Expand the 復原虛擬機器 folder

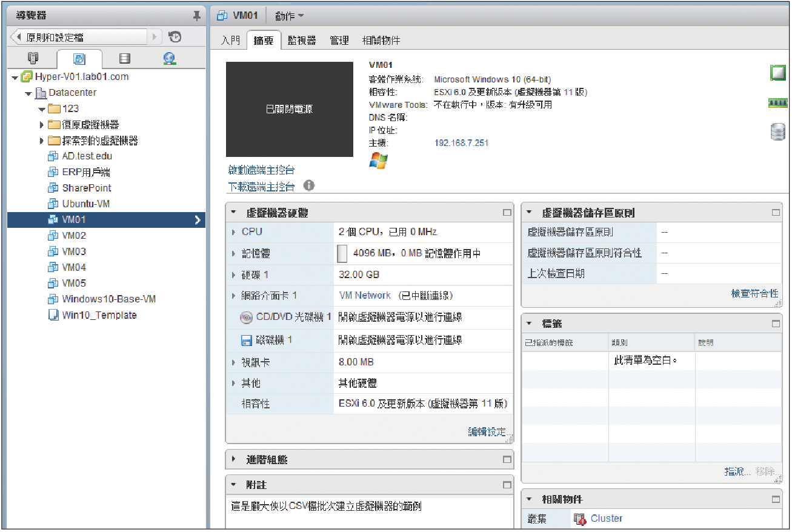(x=42, y=125)
